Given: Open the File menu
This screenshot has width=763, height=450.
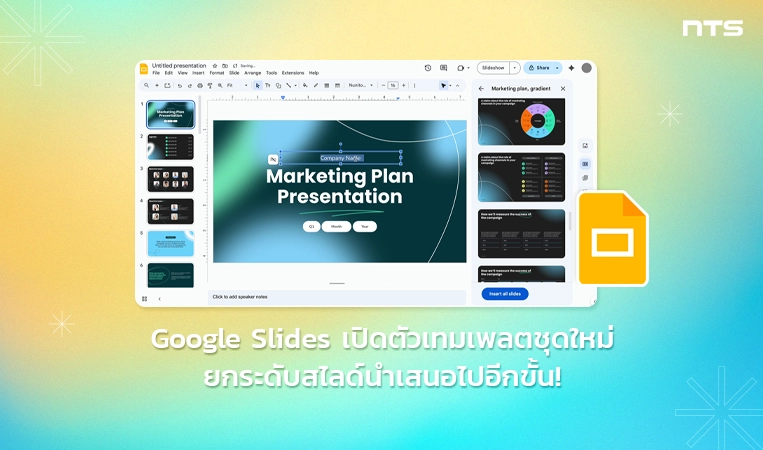Looking at the screenshot, I should coord(156,73).
